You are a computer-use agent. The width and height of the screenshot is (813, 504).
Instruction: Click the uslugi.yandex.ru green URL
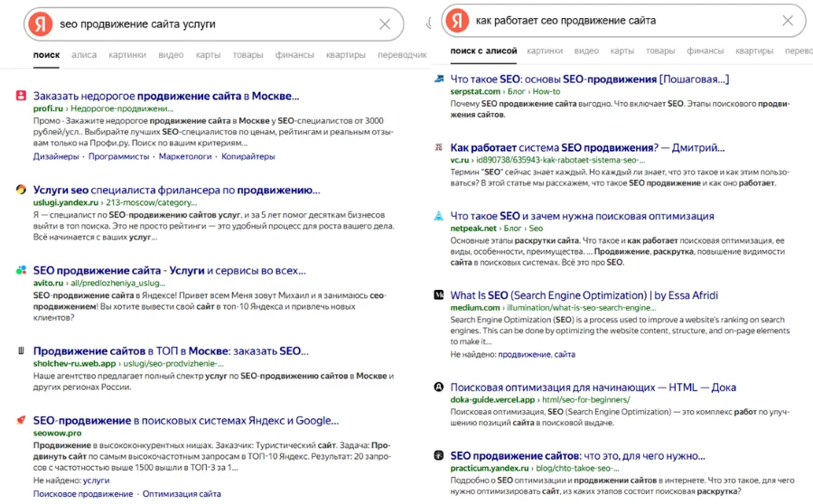click(x=66, y=202)
